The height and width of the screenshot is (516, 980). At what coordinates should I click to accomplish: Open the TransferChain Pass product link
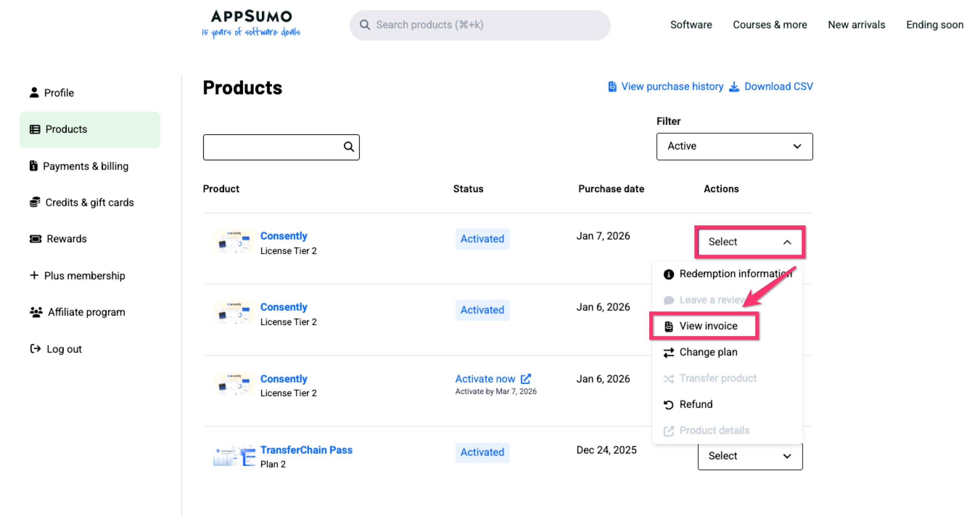(x=306, y=450)
